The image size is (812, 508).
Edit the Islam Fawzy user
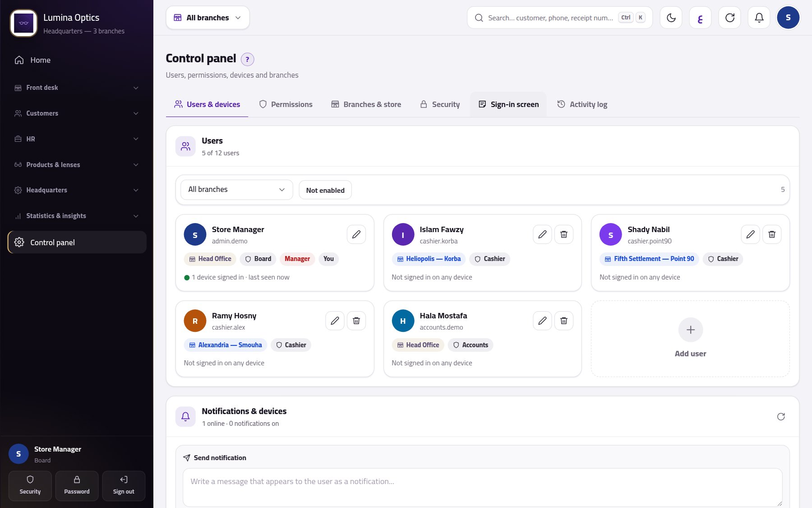coord(542,234)
